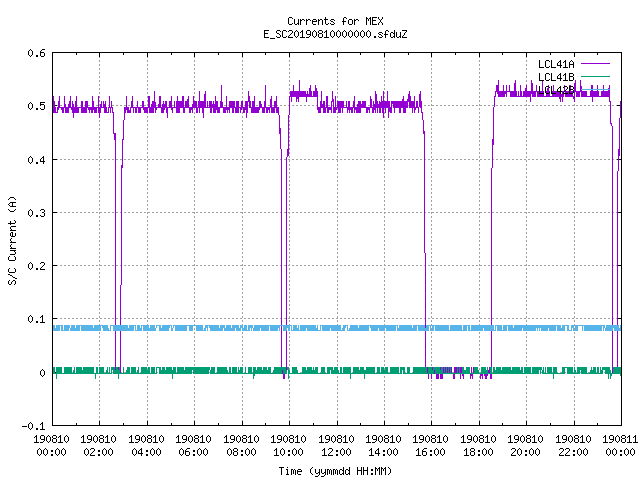Click the x-axis time label '16:00'
This screenshot has height=480, width=640.
click(x=430, y=452)
